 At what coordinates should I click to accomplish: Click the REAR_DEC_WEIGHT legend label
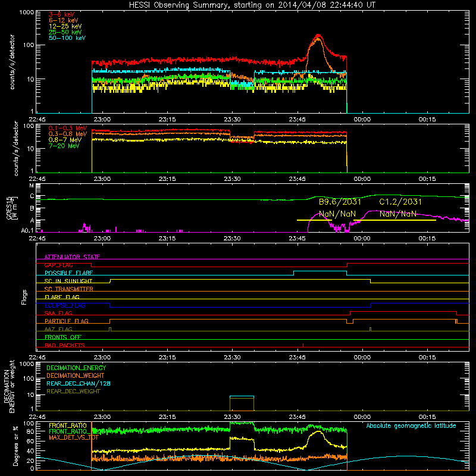(73, 392)
